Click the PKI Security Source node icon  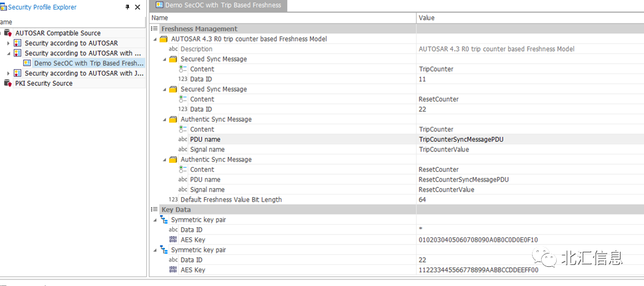[x=8, y=84]
